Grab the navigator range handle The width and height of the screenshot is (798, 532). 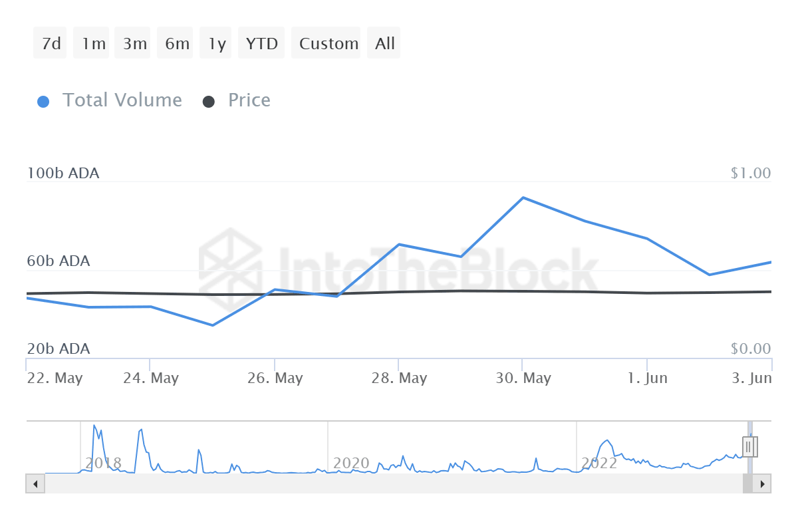[x=749, y=447]
